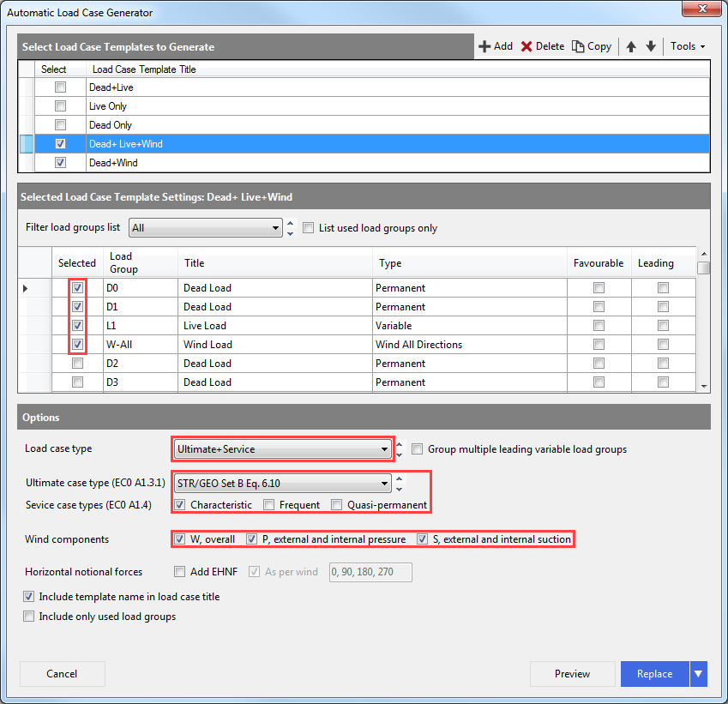Click the Delete template red X icon
Viewport: 728px width, 704px height.
pyautogui.click(x=526, y=46)
